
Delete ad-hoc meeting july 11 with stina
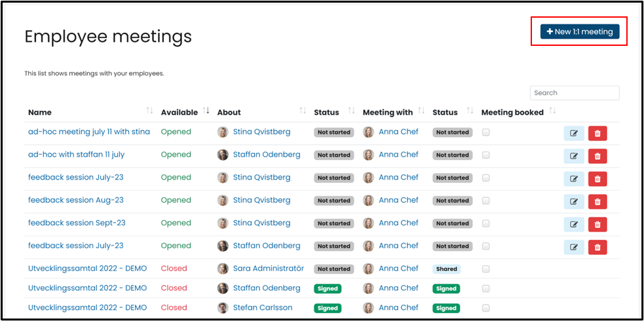pyautogui.click(x=597, y=133)
